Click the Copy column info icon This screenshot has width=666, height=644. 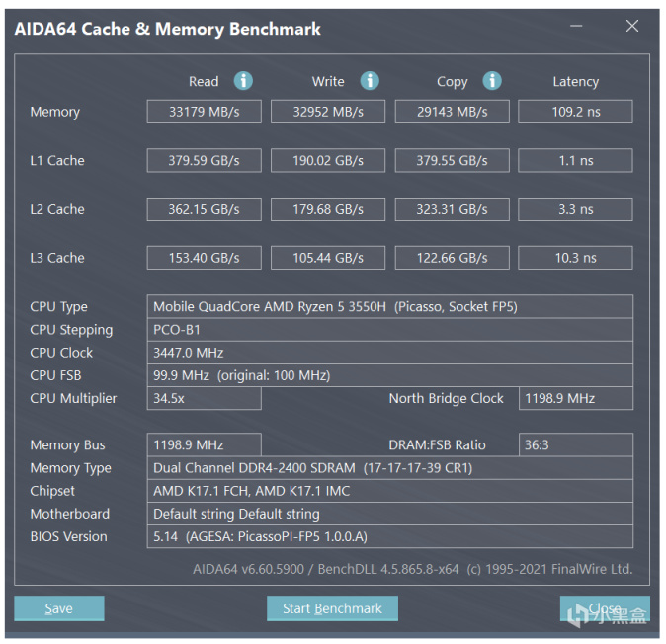492,81
